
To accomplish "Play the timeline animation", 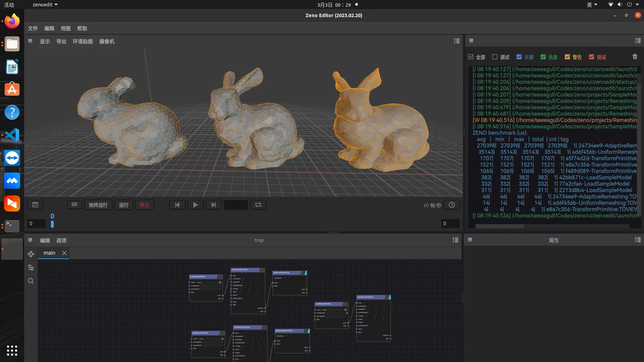I will coord(195,205).
